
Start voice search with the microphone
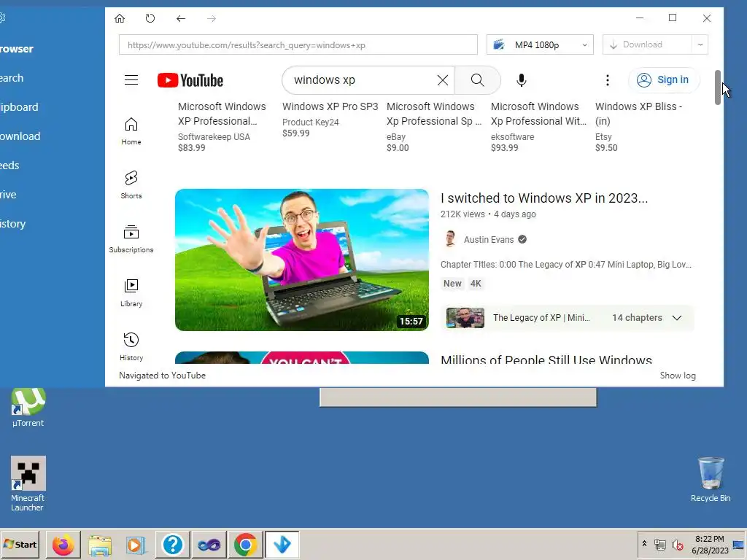[x=522, y=80]
